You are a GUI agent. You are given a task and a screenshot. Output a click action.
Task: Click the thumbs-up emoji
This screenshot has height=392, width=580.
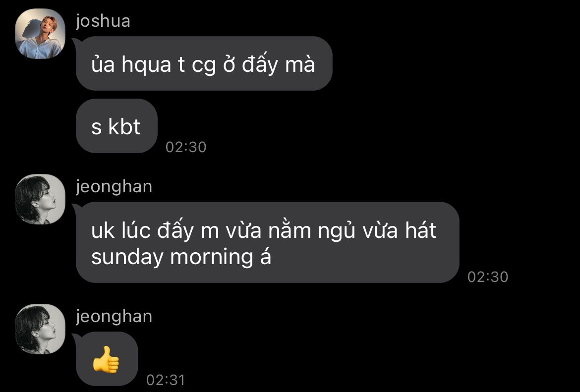[106, 359]
